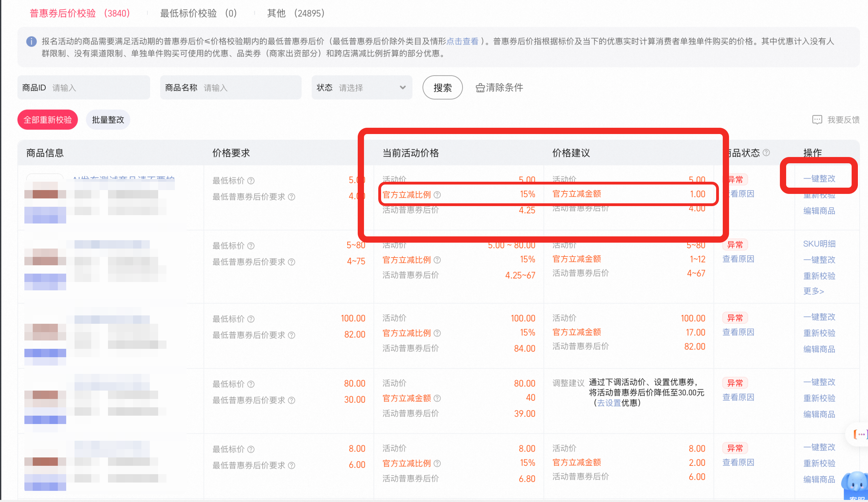868x502 pixels.
Task: Click 查看原因 for the 5~80 product
Action: pos(738,259)
